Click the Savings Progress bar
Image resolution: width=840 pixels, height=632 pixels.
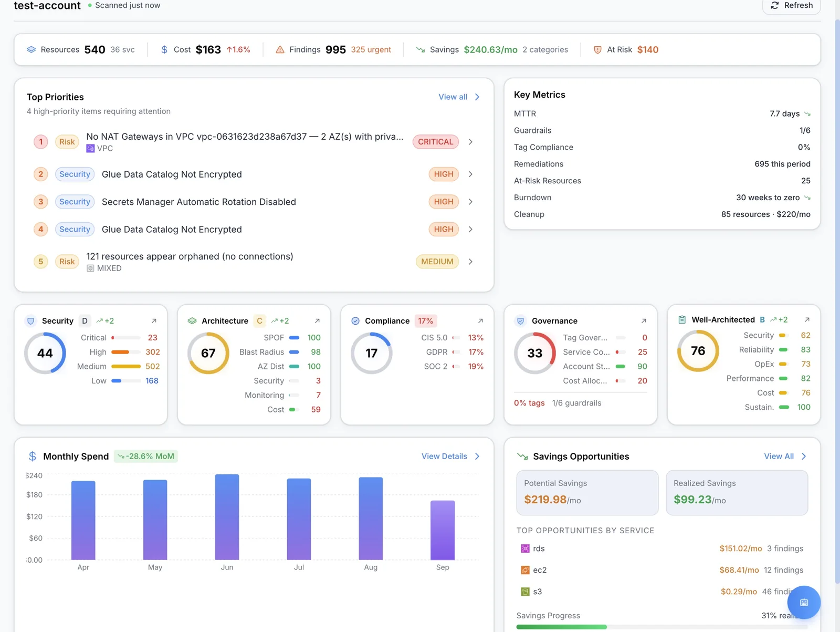click(x=662, y=627)
